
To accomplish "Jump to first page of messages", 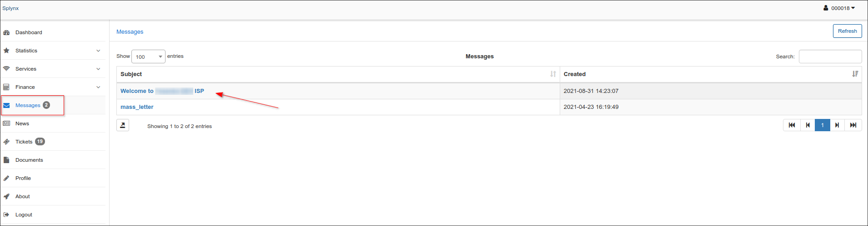I will pos(792,125).
